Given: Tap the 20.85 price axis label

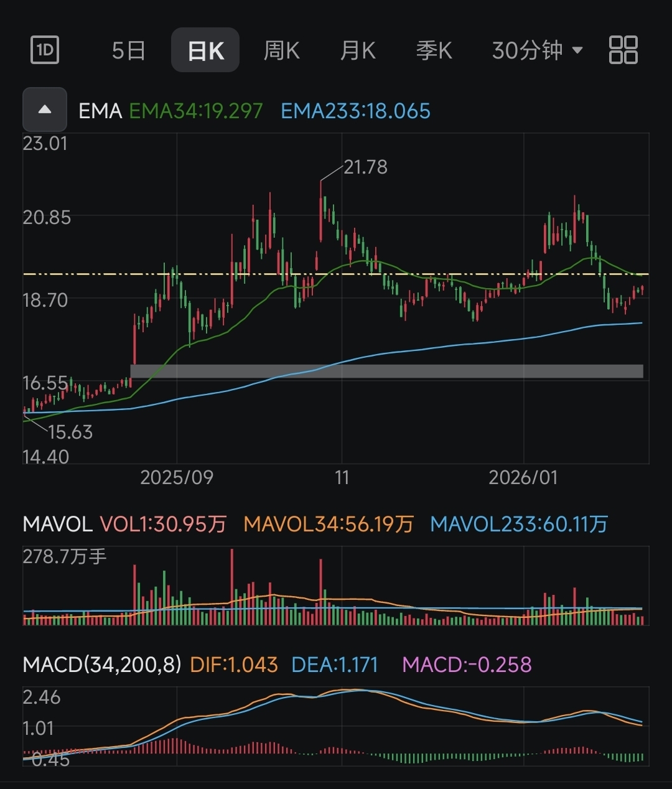Looking at the screenshot, I should point(47,218).
